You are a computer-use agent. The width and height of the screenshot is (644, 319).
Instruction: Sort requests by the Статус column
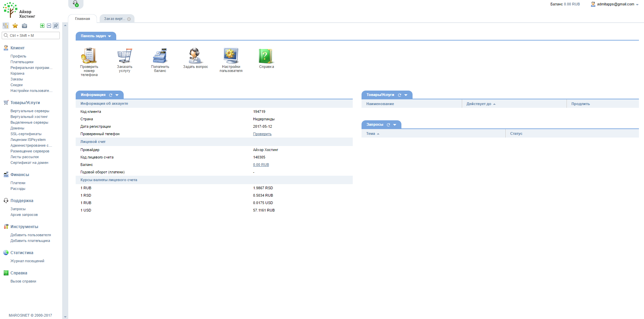tap(572, 133)
